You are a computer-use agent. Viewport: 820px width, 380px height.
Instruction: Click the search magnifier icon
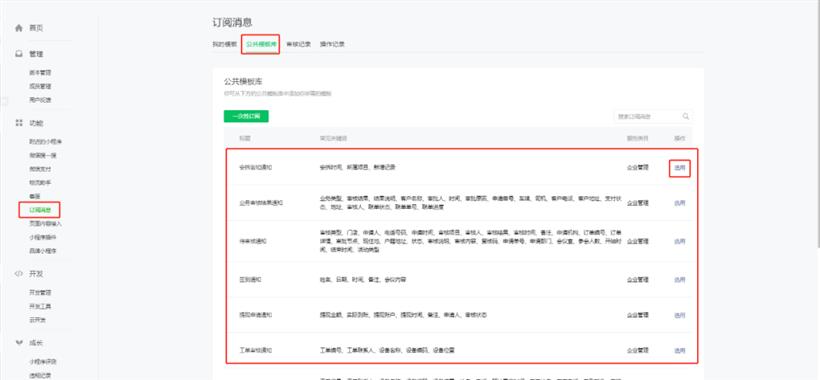coord(686,116)
